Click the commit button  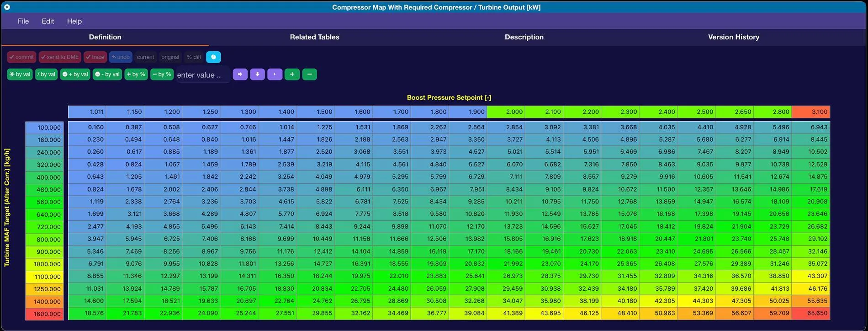tap(21, 57)
